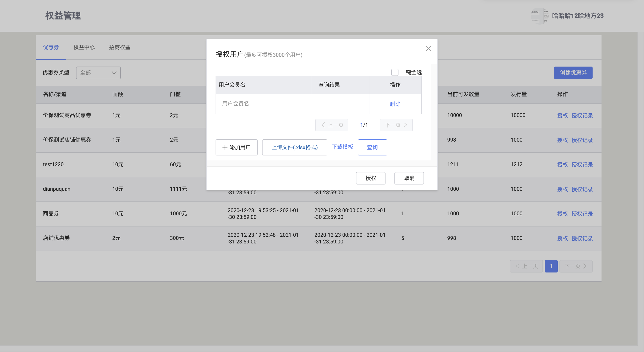Open 授权记录 for dianpuquan row
Image resolution: width=644 pixels, height=352 pixels.
tap(582, 189)
